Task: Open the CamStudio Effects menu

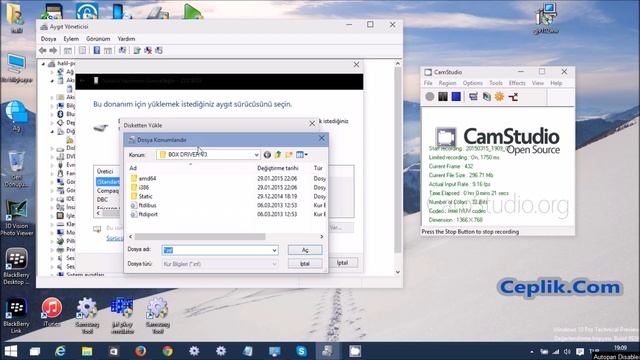Action: coord(517,83)
